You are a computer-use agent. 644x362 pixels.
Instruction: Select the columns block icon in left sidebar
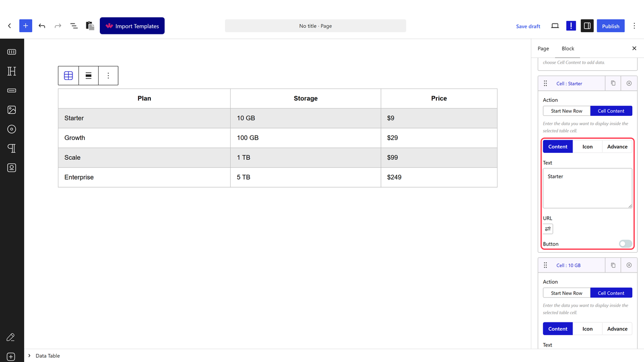tap(12, 52)
